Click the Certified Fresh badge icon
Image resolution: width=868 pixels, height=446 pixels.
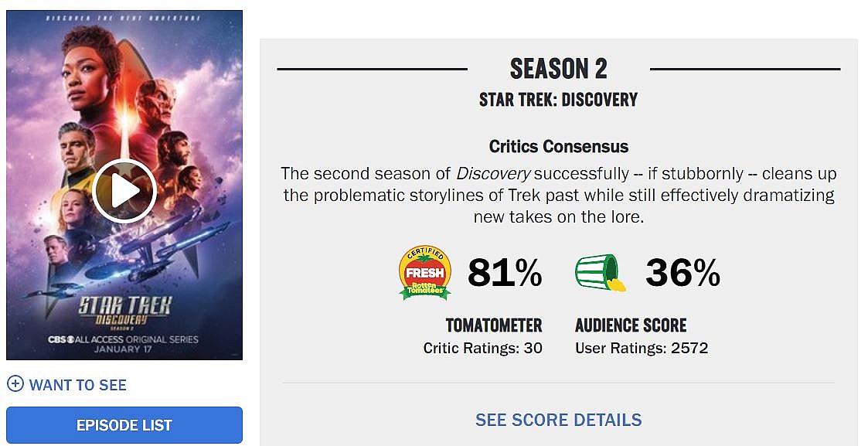click(x=425, y=273)
